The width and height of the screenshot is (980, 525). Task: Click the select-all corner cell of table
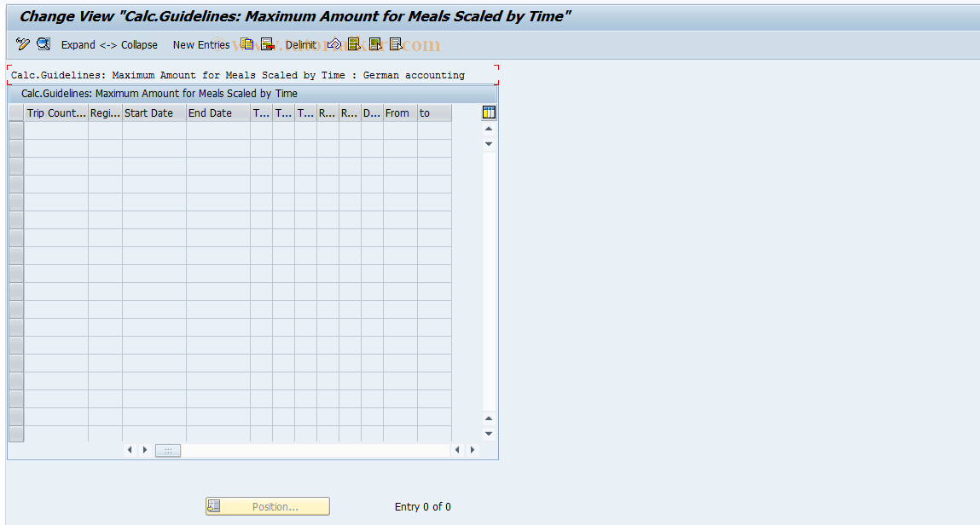pos(16,113)
